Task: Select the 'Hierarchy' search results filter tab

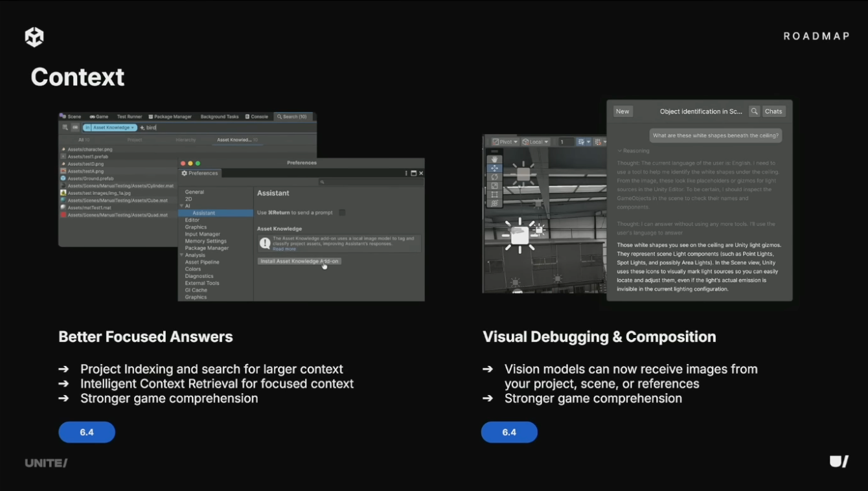Action: click(x=185, y=140)
